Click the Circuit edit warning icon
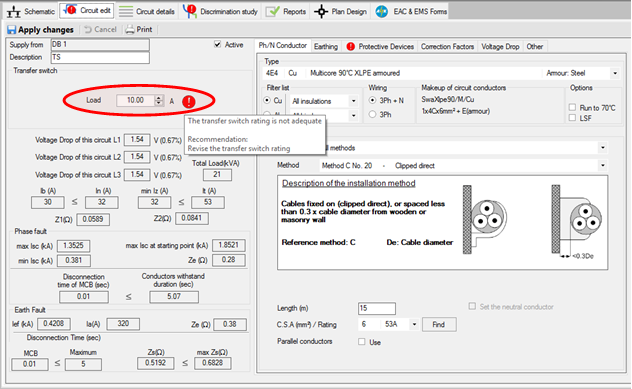 pos(70,10)
